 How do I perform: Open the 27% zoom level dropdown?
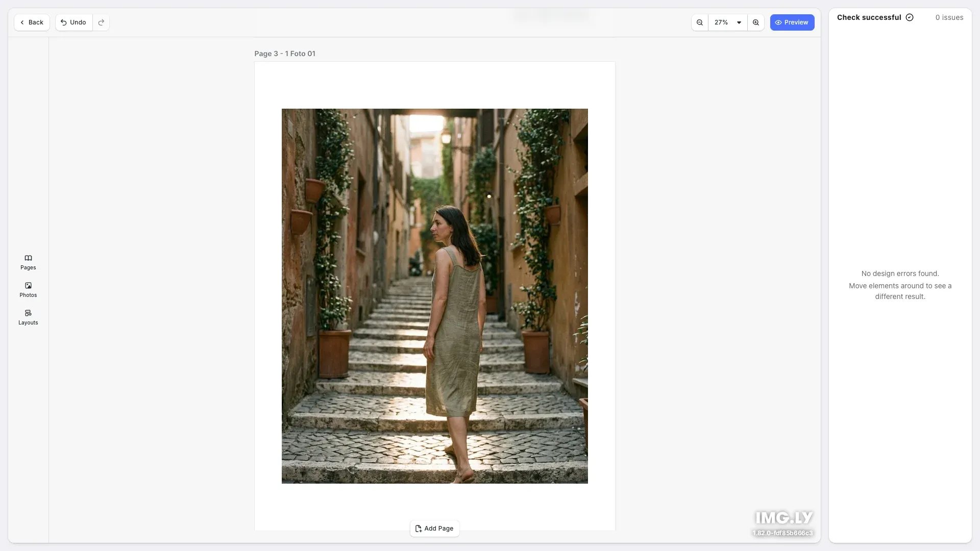(x=728, y=22)
